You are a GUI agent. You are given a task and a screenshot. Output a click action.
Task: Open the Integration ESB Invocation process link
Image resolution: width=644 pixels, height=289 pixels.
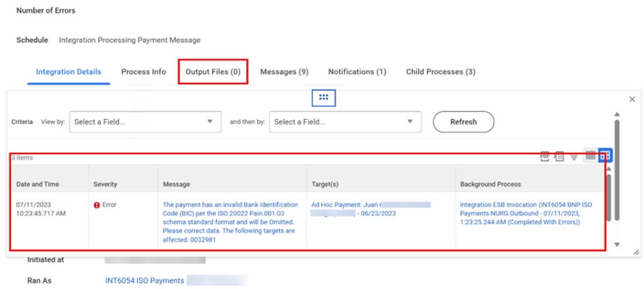click(x=526, y=213)
